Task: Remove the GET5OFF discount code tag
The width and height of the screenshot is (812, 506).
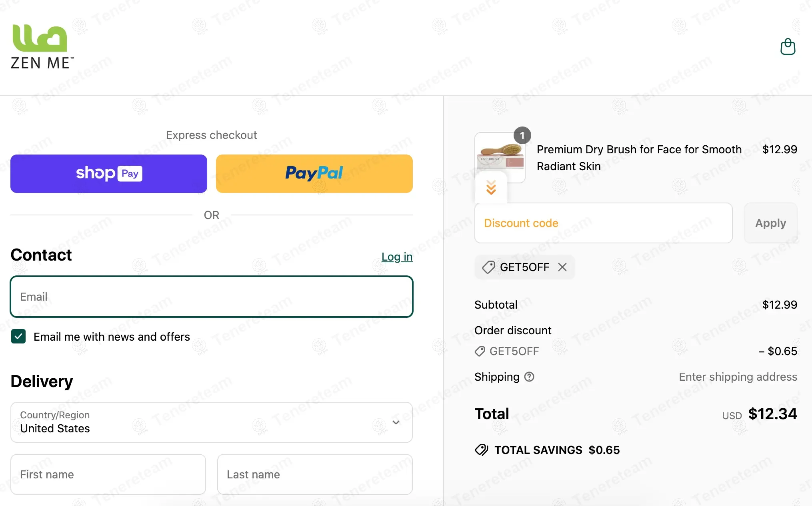Action: click(x=562, y=267)
